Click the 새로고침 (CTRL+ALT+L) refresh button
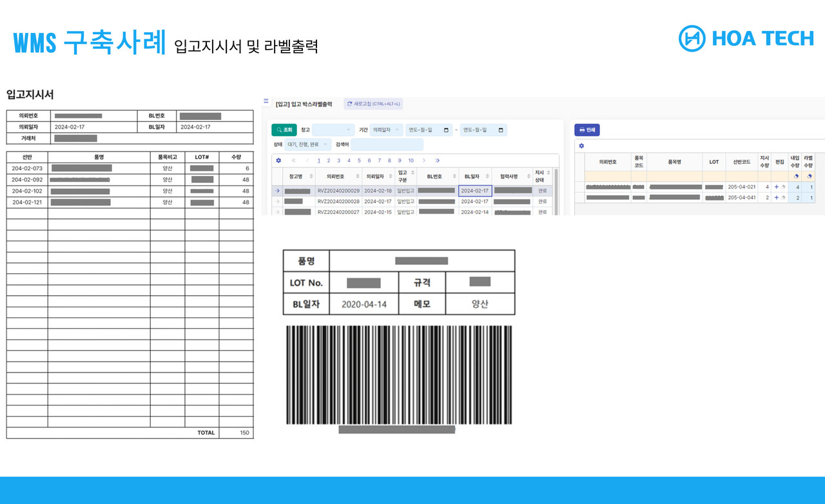Viewport: 825px width, 504px height. [x=373, y=104]
